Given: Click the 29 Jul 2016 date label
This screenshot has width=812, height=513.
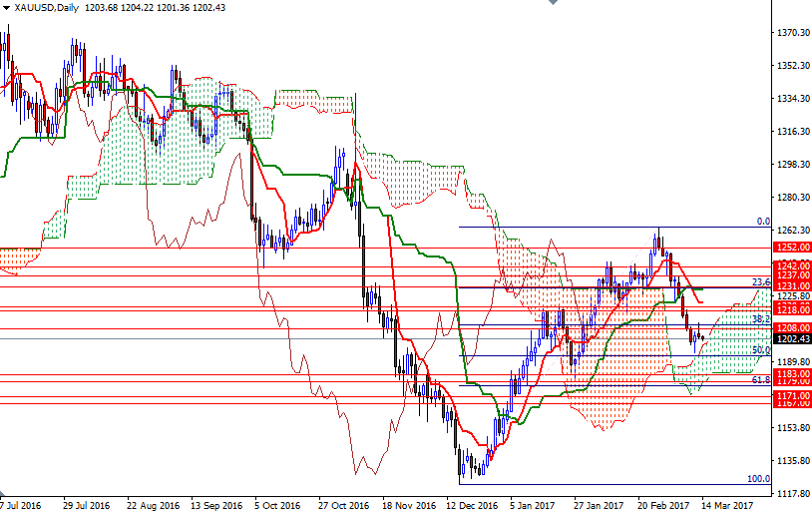Looking at the screenshot, I should (84, 505).
